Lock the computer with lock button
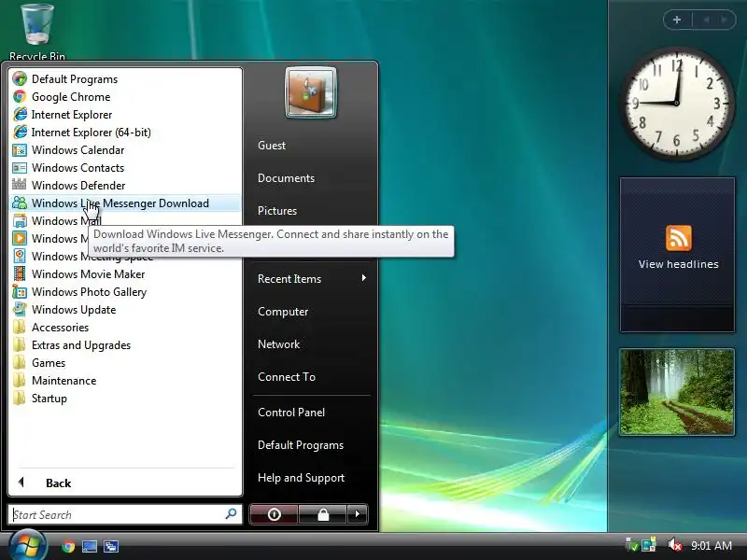Screen dimensions: 747x560 [x=323, y=514]
